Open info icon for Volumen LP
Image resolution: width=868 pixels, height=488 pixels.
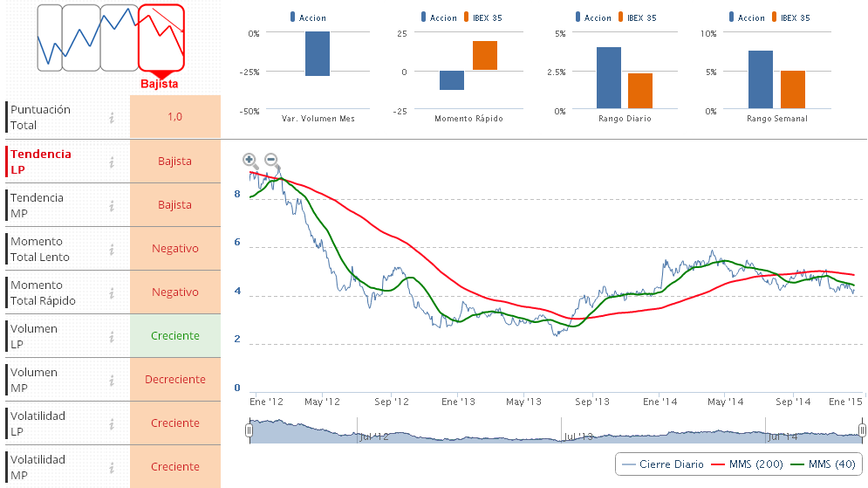[112, 337]
